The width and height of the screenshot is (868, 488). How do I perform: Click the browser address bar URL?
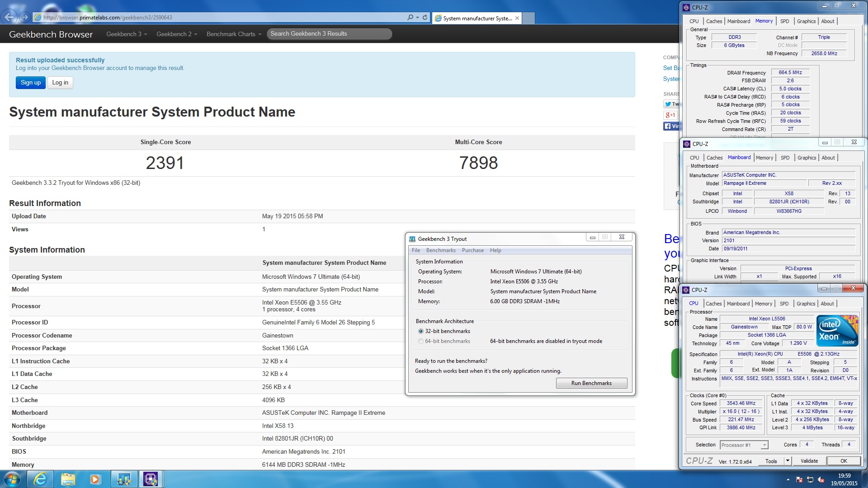pyautogui.click(x=108, y=18)
